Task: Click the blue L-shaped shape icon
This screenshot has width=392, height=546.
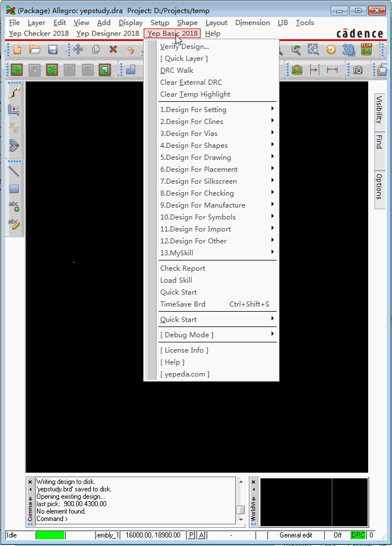Action: 131,69
